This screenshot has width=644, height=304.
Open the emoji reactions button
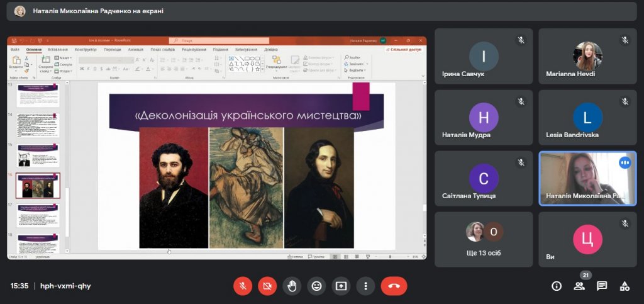(x=316, y=286)
